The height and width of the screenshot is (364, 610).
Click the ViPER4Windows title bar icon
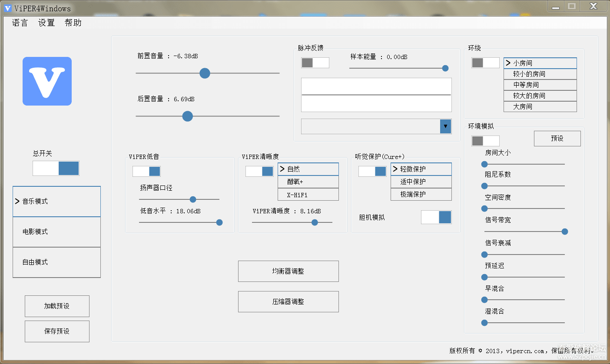[7, 8]
